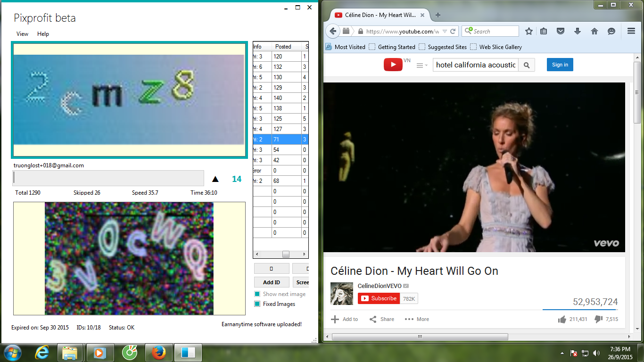Click the Pixprofit taskbar button
The width and height of the screenshot is (644, 362).
point(188,353)
